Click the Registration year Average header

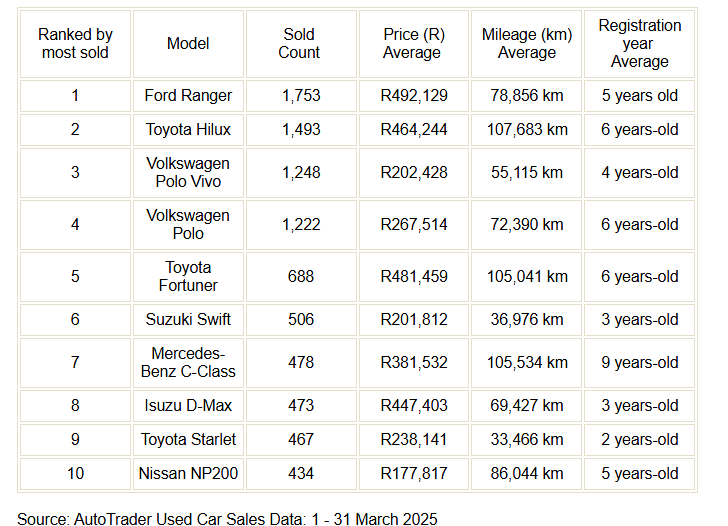pos(639,44)
